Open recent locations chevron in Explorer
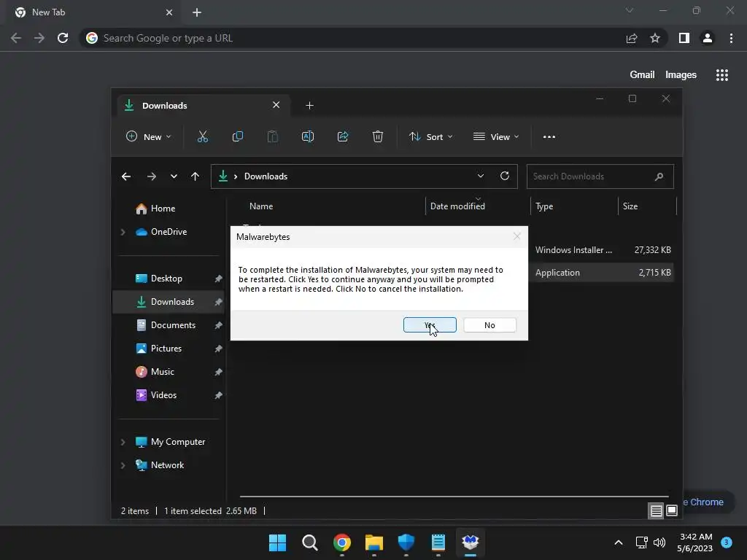 [x=174, y=176]
